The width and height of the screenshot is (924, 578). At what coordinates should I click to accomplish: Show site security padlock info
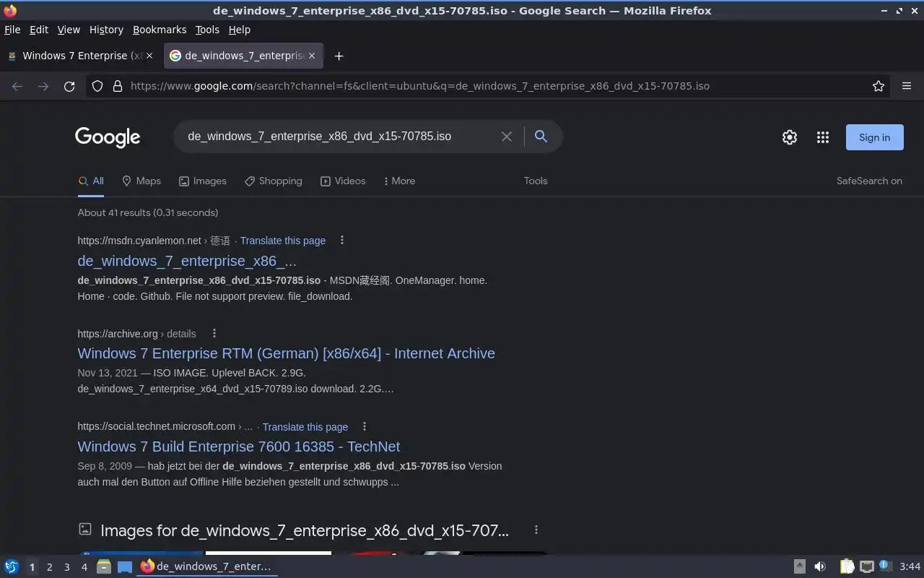coord(118,86)
